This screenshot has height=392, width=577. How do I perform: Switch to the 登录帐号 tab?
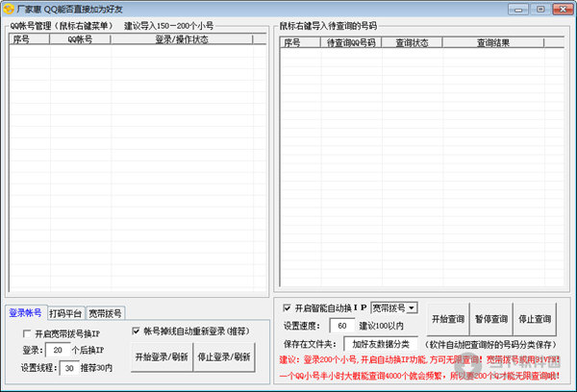tap(25, 313)
